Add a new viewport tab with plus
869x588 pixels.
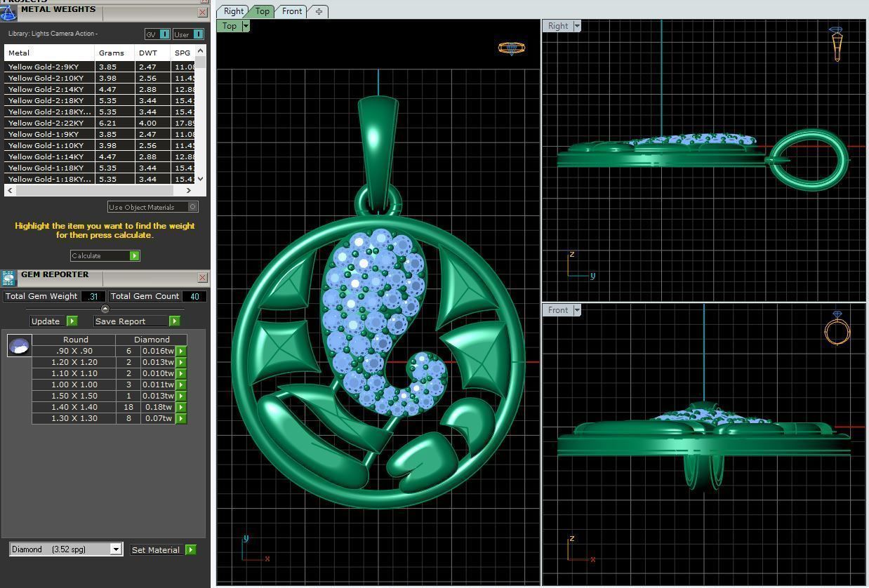click(319, 11)
